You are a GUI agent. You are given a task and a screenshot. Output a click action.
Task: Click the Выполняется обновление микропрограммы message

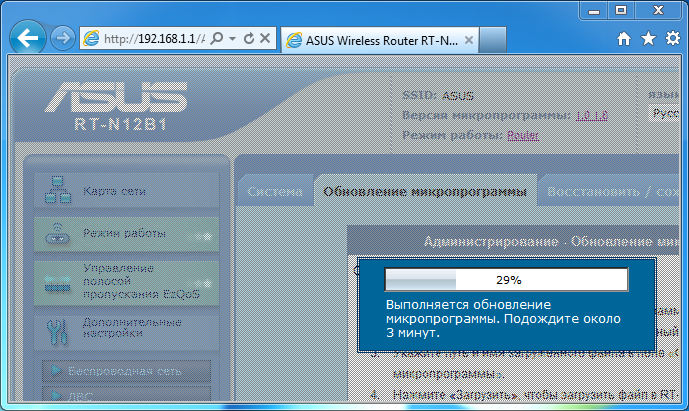coord(504,318)
